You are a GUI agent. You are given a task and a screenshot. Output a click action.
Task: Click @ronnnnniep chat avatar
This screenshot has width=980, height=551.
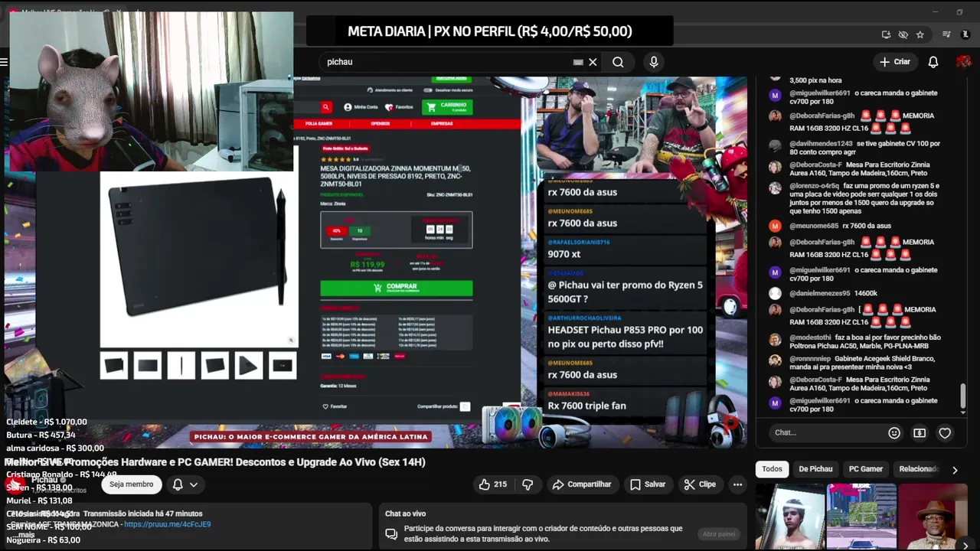[775, 360]
